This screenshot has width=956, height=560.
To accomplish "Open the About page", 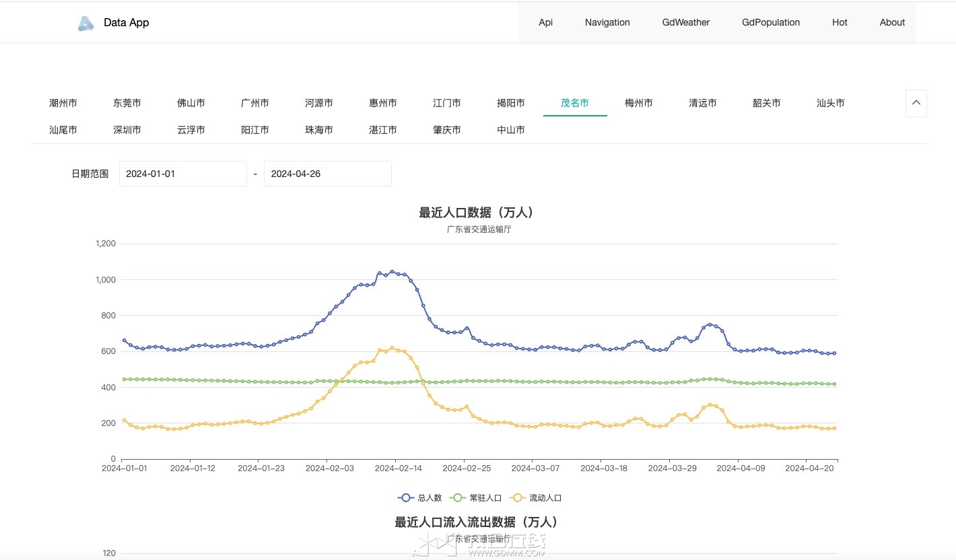I will tap(892, 22).
